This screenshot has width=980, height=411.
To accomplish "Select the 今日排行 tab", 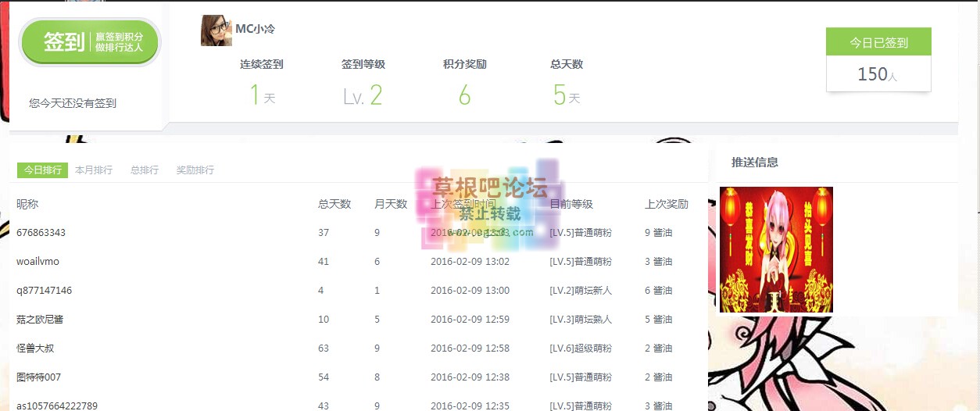I will [43, 170].
